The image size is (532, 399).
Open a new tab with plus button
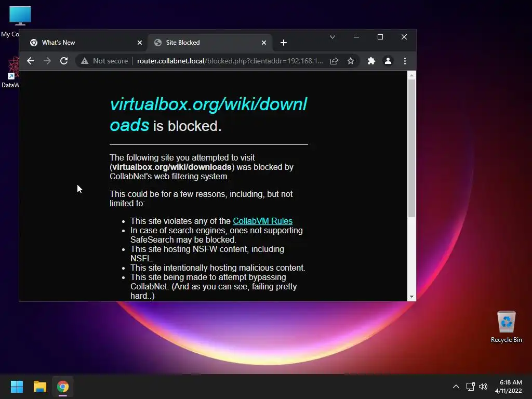tap(284, 43)
